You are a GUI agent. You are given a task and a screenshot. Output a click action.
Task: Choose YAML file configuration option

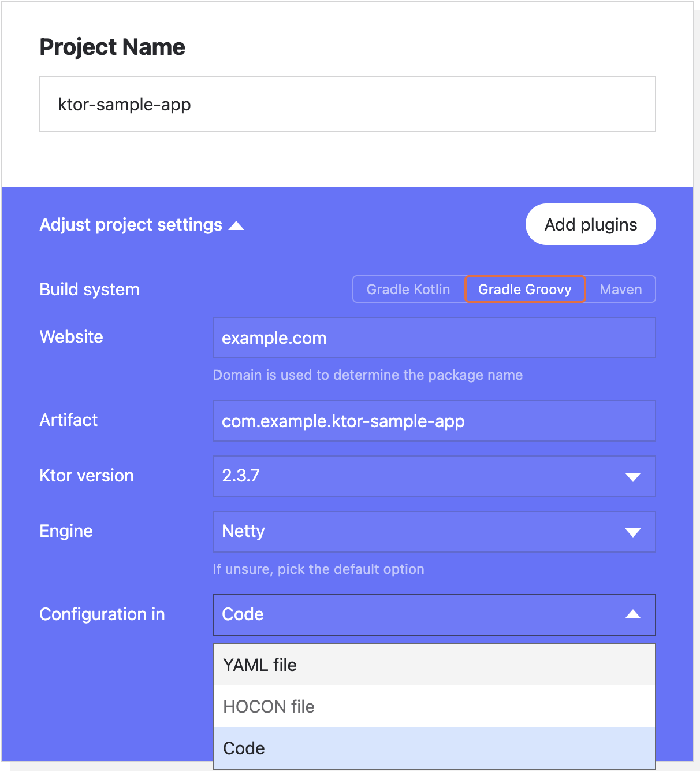(434, 665)
